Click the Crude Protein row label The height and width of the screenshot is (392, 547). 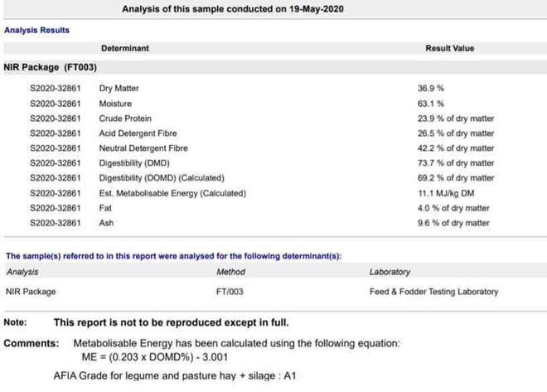(x=124, y=119)
